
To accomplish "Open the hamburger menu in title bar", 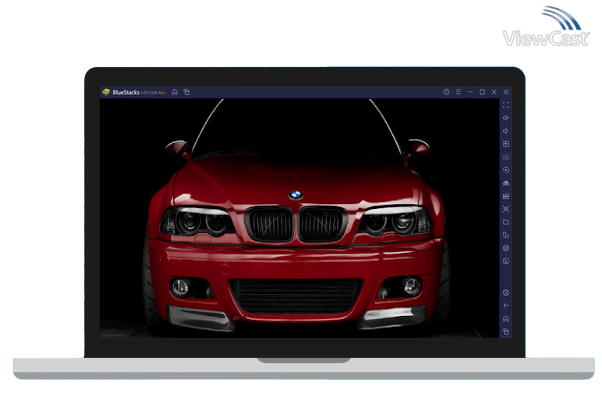I will 458,92.
